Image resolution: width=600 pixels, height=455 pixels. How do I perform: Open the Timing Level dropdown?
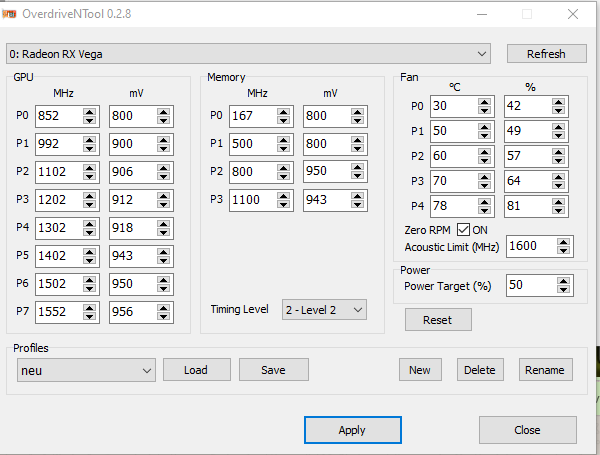coord(324,310)
